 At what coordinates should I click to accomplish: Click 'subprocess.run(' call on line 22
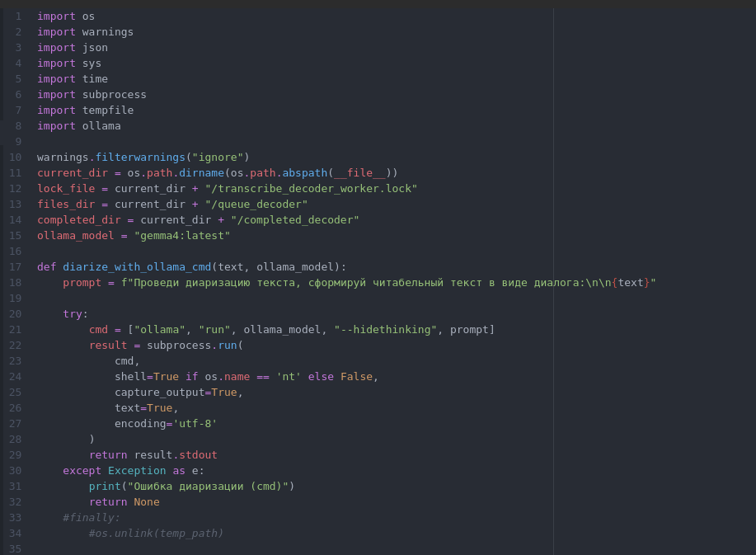click(x=195, y=346)
